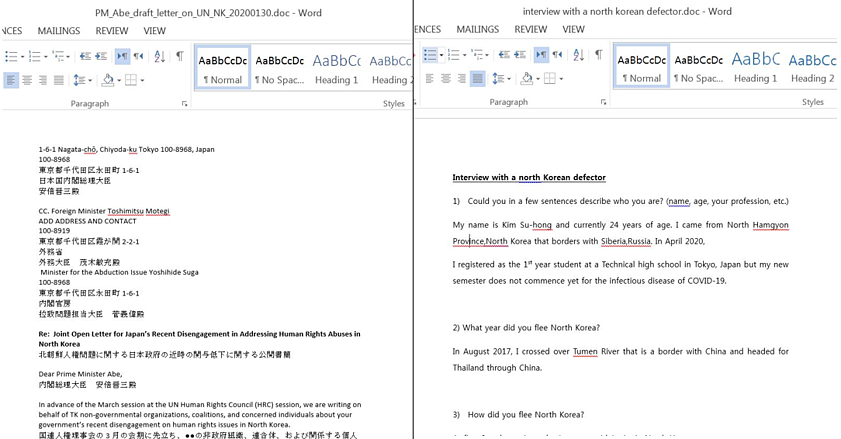The image size is (841, 439).
Task: Click 'ADD ADDRESS AND CONTACT' line in letter
Action: [87, 221]
